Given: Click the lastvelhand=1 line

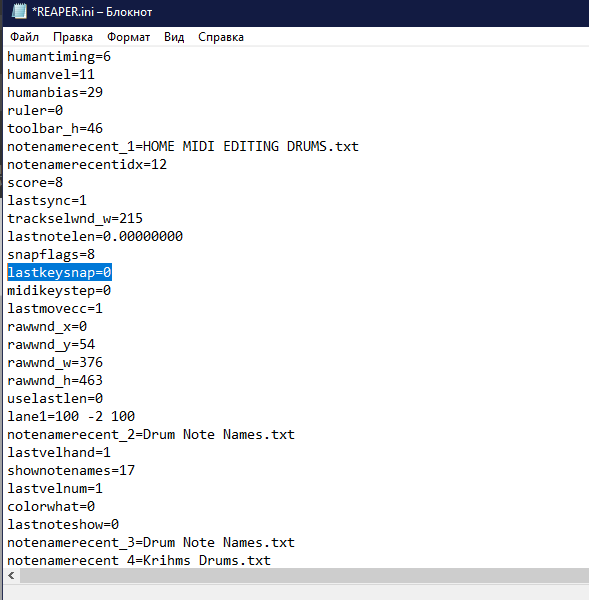Looking at the screenshot, I should click(59, 452).
